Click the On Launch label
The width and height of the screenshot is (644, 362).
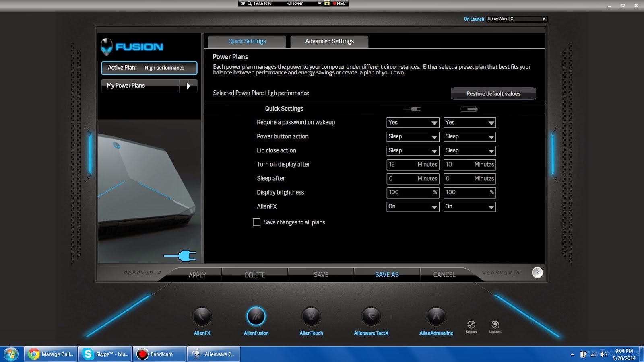tap(474, 19)
